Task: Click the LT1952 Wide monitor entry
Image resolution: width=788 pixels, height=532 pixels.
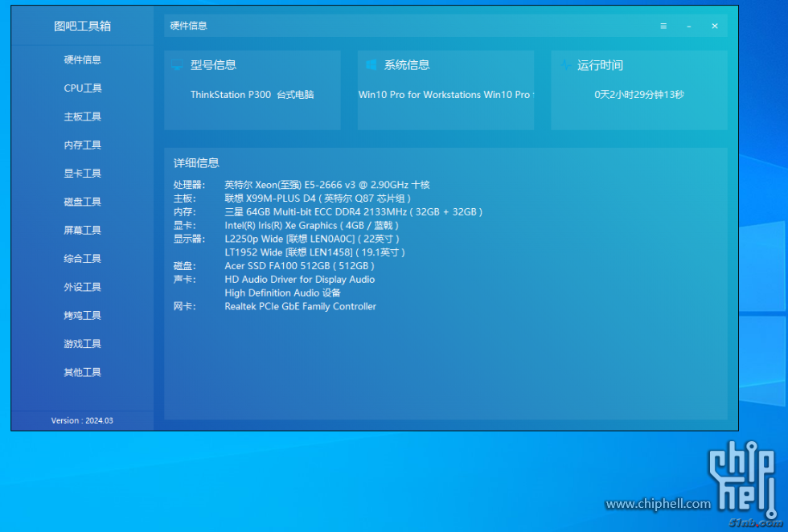Action: click(x=314, y=252)
